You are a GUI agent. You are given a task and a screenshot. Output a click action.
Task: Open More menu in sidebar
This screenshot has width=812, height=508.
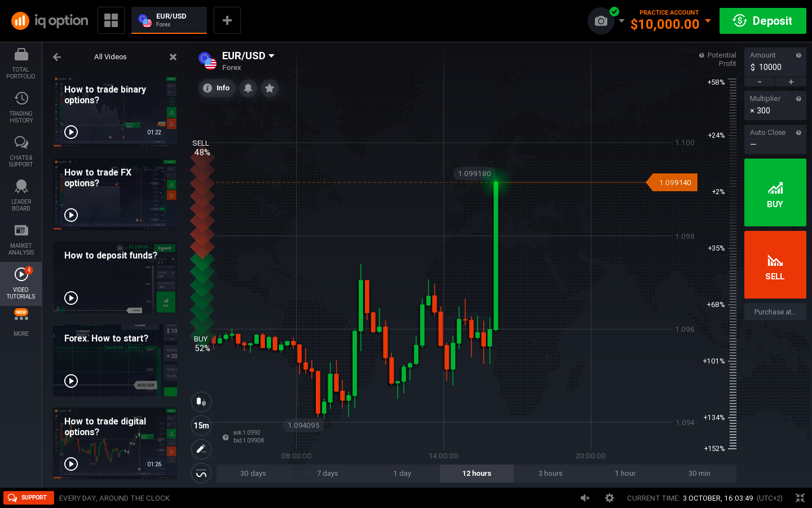tap(21, 323)
